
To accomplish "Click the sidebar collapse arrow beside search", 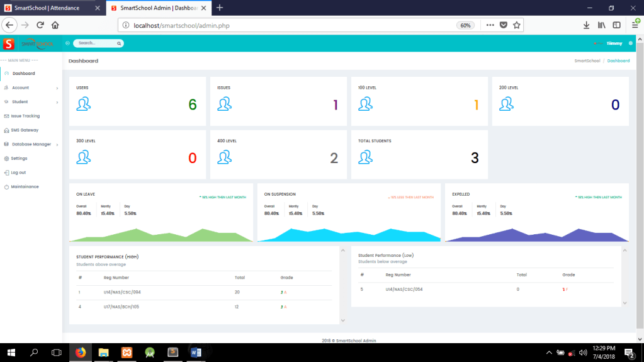I will click(x=67, y=43).
